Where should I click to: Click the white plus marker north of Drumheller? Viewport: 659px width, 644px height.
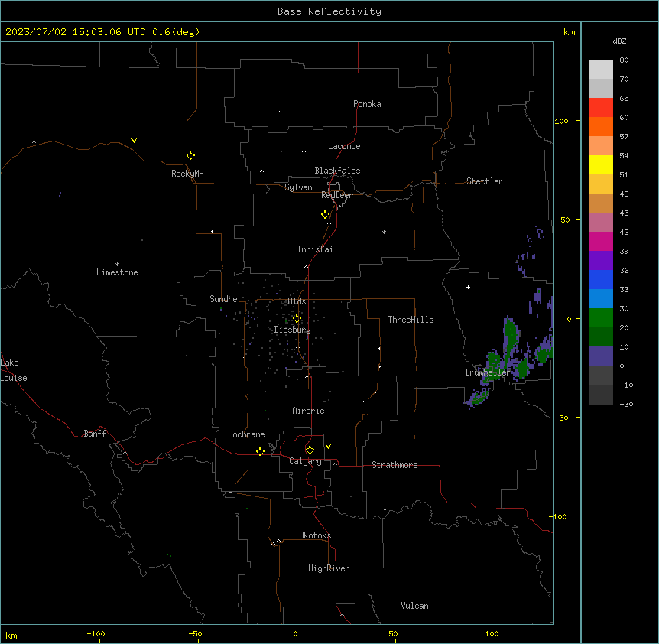[468, 287]
